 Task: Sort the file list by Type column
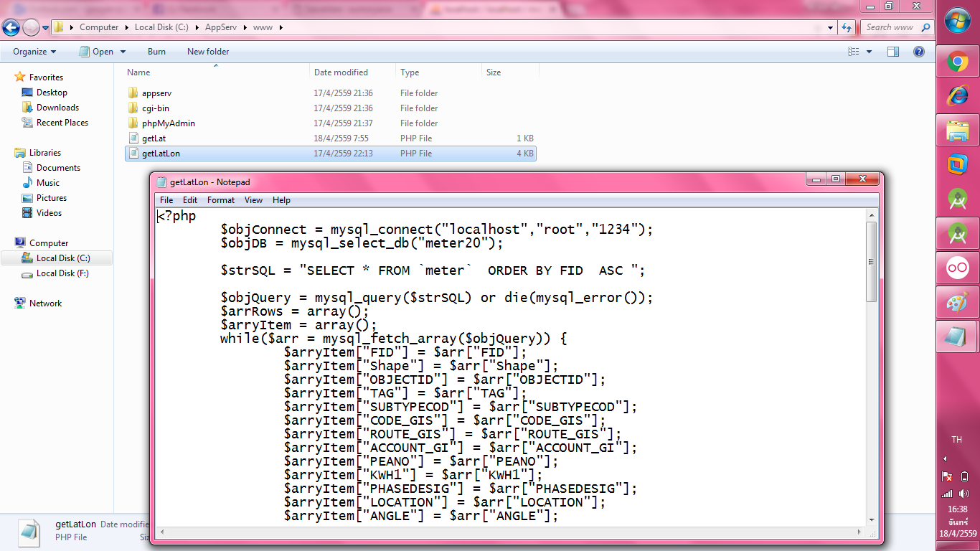[438, 72]
